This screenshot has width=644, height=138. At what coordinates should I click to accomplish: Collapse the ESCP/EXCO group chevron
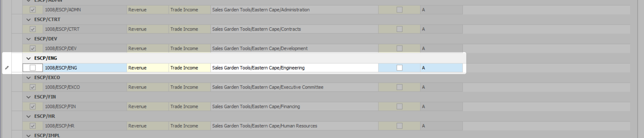[x=29, y=78]
